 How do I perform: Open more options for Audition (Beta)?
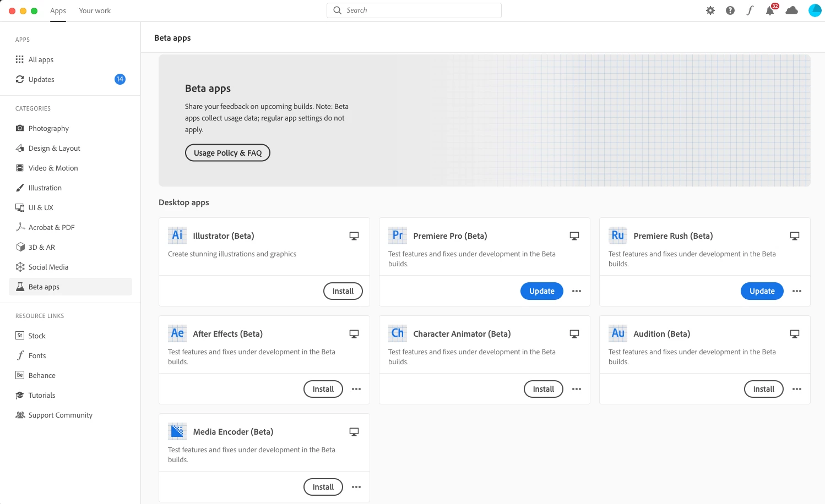(x=797, y=389)
